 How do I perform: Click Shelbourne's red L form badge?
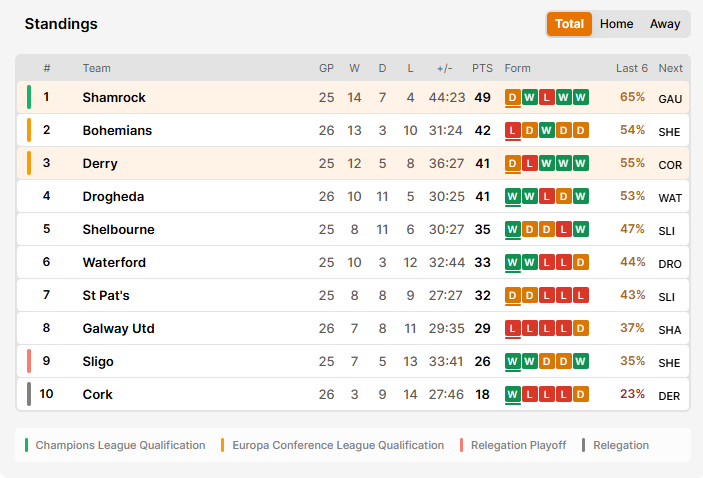coord(564,229)
